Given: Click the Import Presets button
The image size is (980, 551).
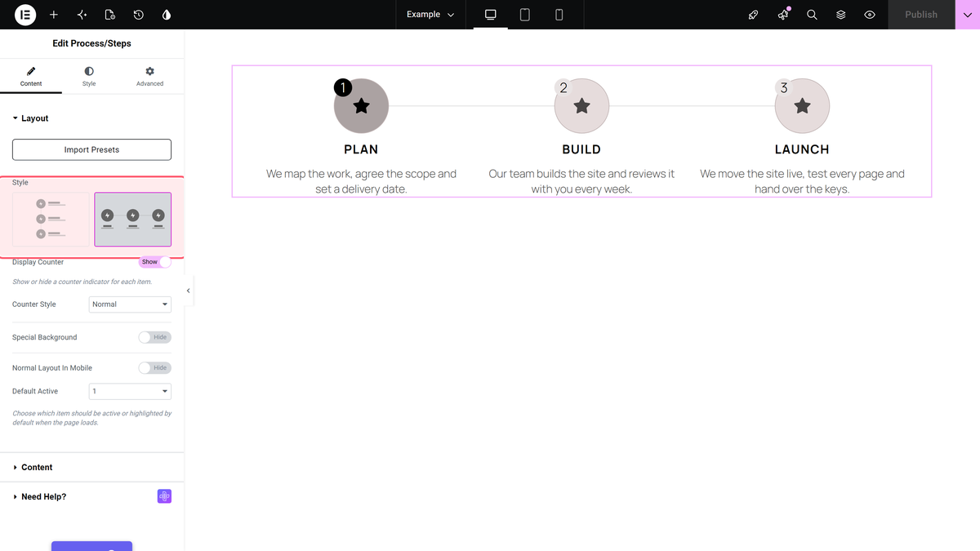Looking at the screenshot, I should pyautogui.click(x=91, y=149).
